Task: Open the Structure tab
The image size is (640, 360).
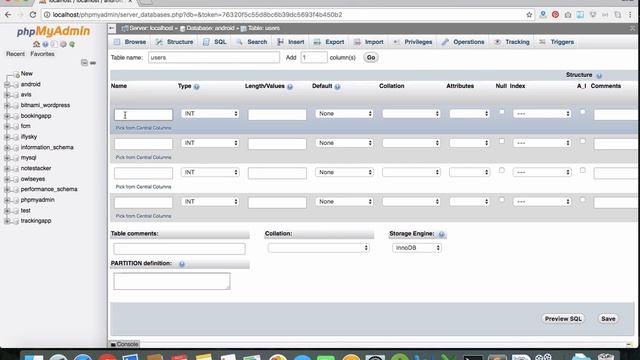Action: click(x=174, y=42)
